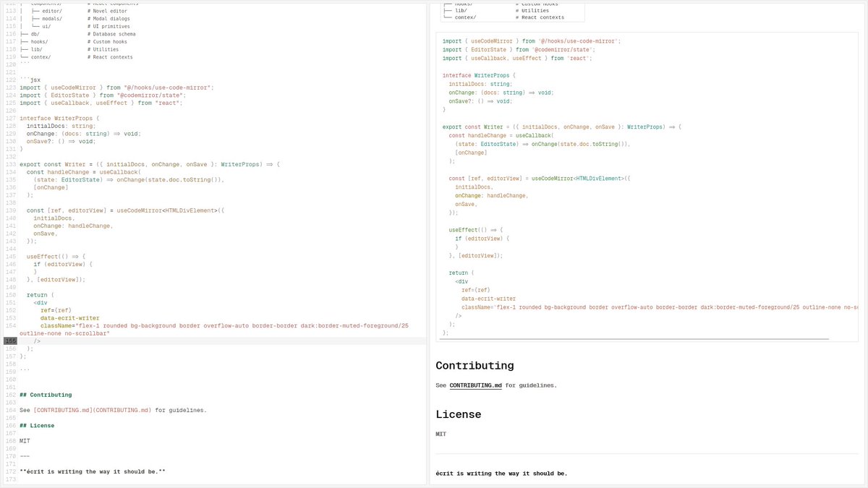Click 'db/ # Database schema' row in the editor
Image resolution: width=868 pixels, height=488 pixels.
(x=77, y=34)
